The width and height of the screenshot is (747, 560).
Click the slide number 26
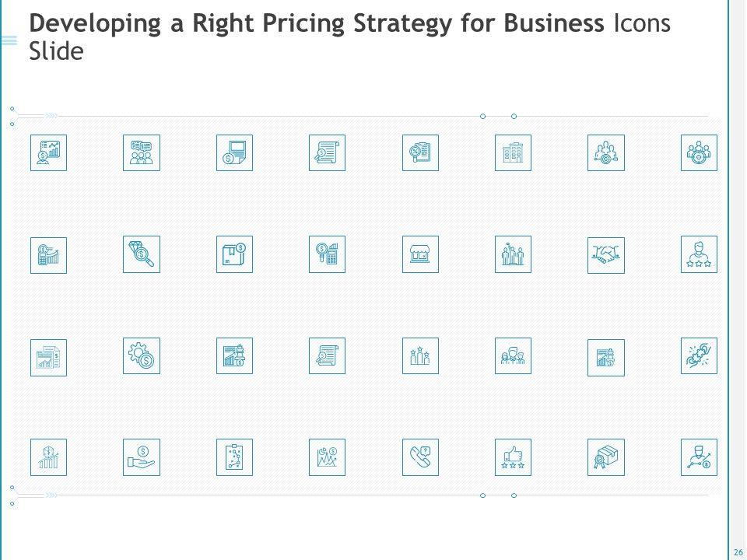[738, 551]
